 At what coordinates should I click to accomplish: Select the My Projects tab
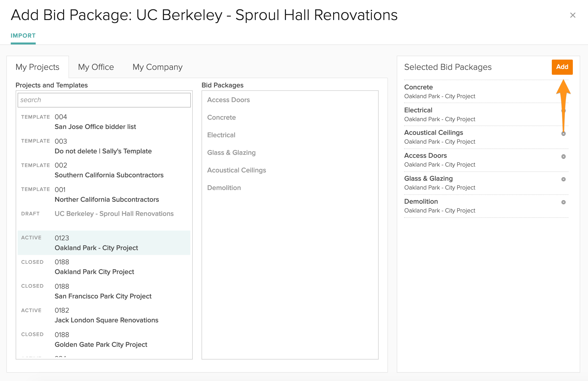coord(37,67)
